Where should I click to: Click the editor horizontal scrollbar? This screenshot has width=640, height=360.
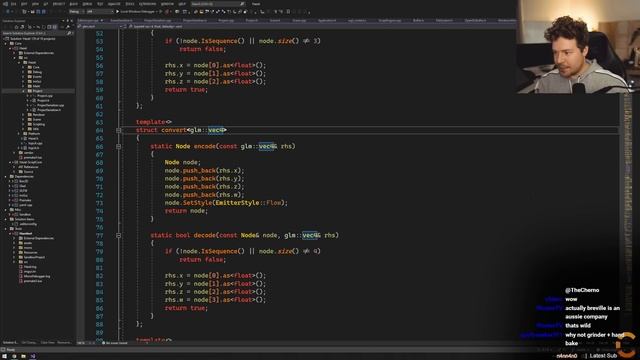pyautogui.click(x=327, y=343)
